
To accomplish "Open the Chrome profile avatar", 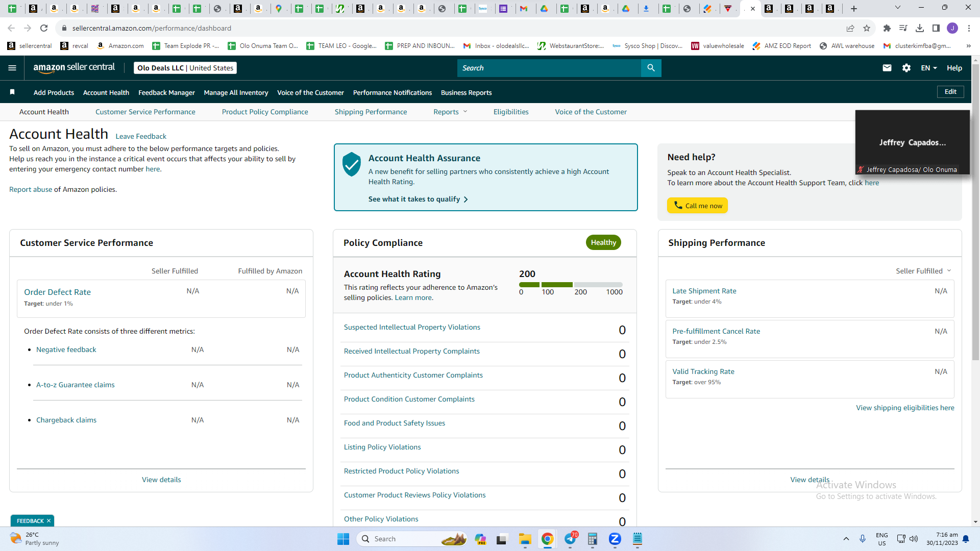I will [x=952, y=28].
